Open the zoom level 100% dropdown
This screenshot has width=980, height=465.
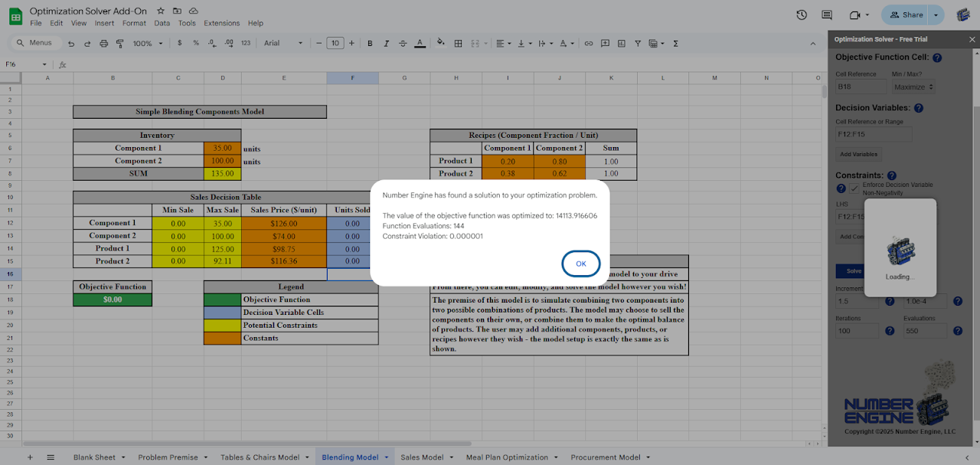[x=147, y=44]
